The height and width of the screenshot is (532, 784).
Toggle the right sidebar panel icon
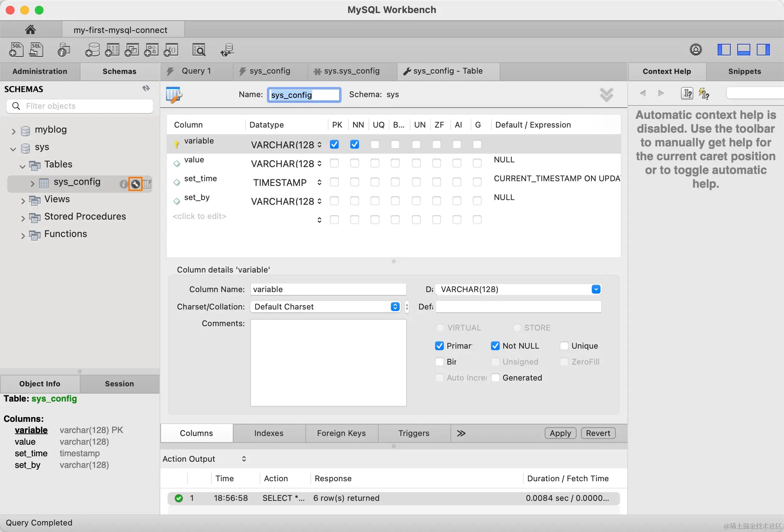pyautogui.click(x=763, y=50)
